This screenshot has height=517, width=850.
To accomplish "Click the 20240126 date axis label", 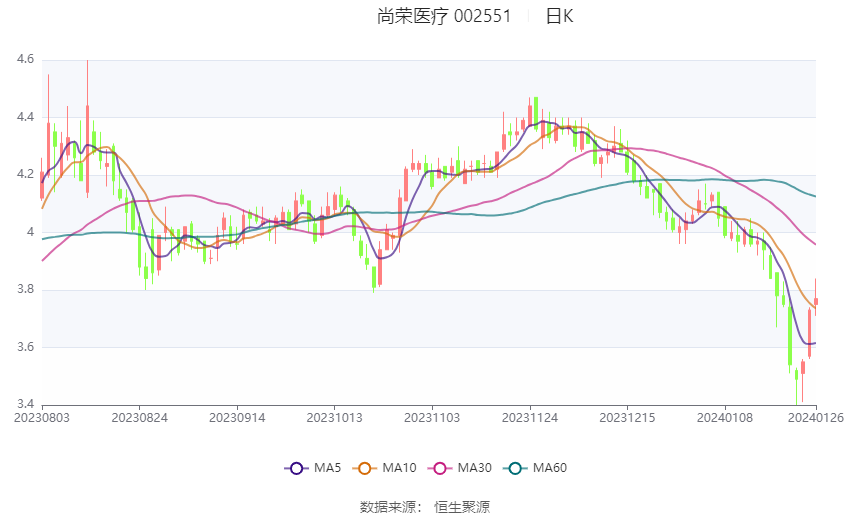I will (x=816, y=418).
